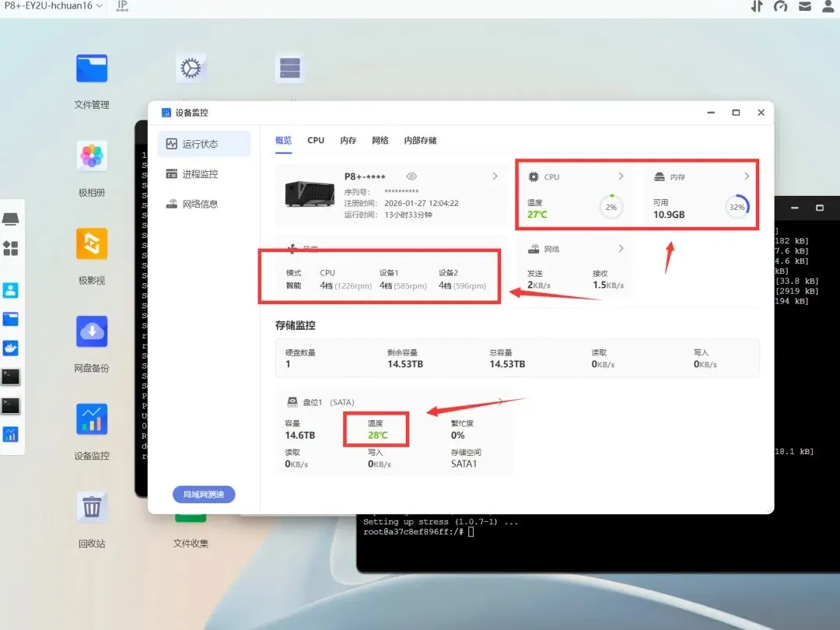Expand the device info card chevron
The height and width of the screenshot is (630, 840).
click(495, 176)
